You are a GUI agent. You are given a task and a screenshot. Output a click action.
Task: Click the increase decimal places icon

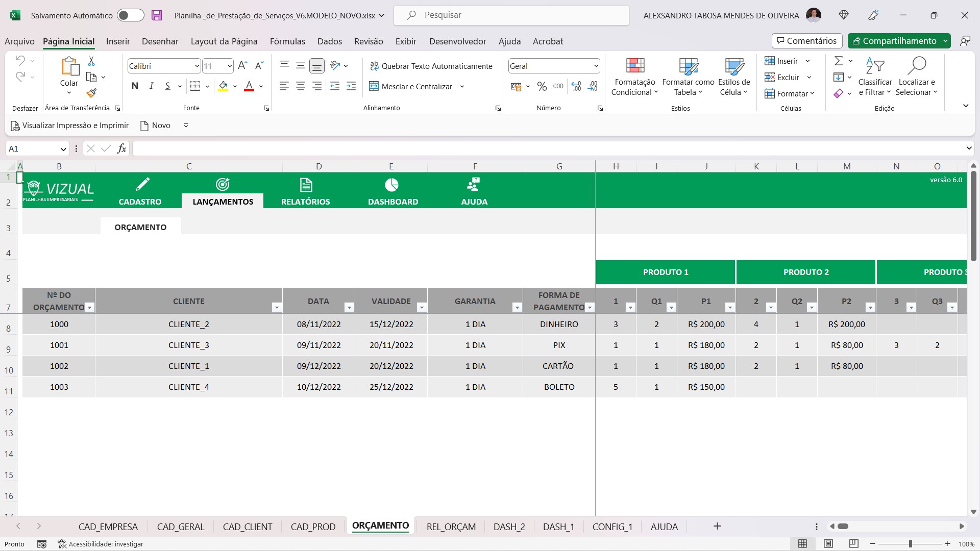point(576,86)
